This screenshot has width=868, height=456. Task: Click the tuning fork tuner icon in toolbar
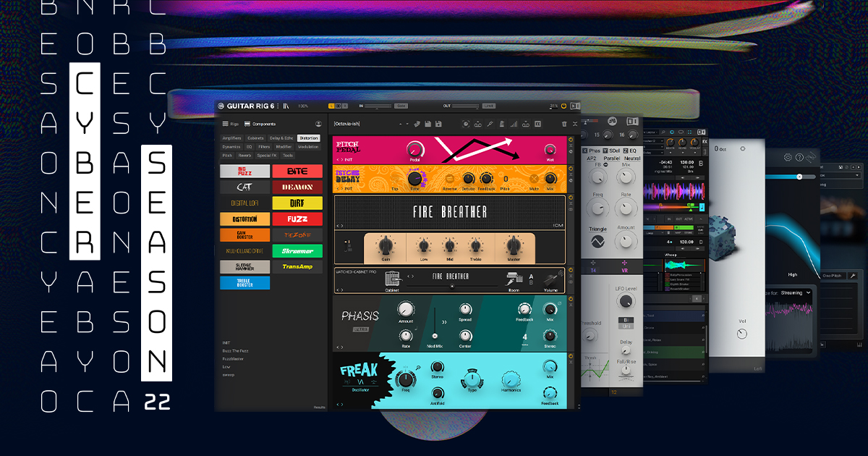(x=490, y=124)
